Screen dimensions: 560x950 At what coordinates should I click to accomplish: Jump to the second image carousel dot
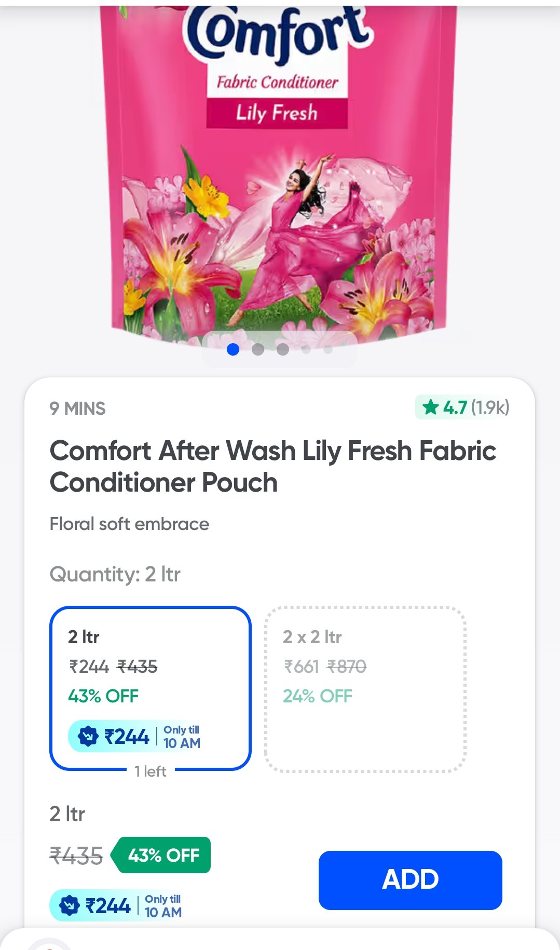coord(258,349)
